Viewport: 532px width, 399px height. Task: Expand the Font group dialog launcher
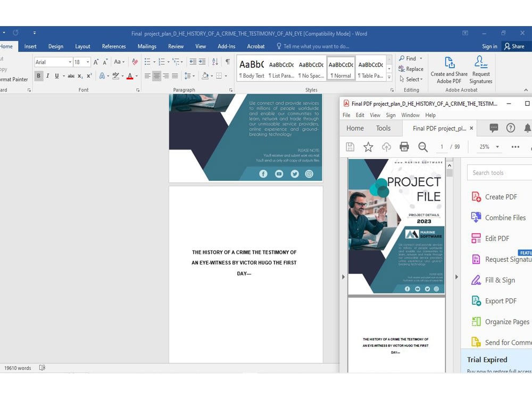138,90
